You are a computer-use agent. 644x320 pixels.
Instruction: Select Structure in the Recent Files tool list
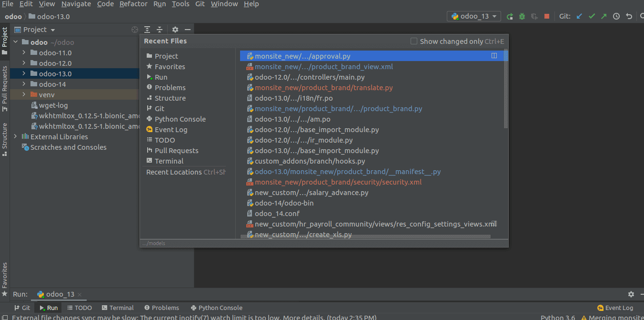(170, 98)
